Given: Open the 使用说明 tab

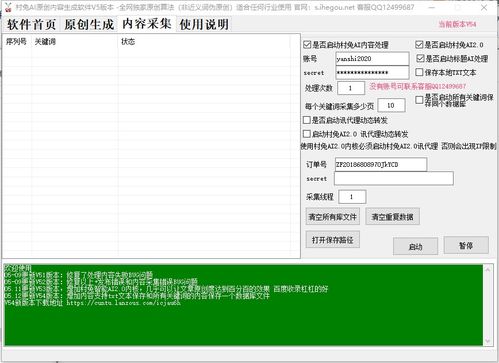Looking at the screenshot, I should (x=204, y=24).
